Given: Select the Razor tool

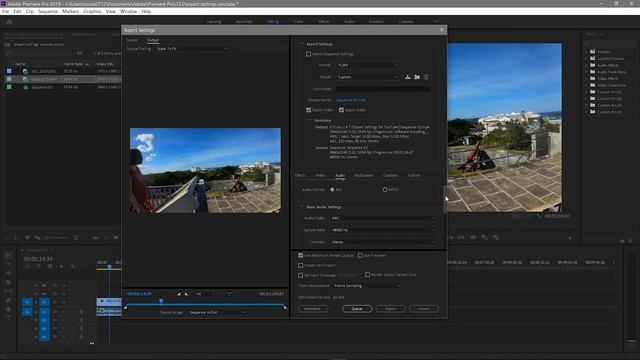Looking at the screenshot, I should 9,282.
